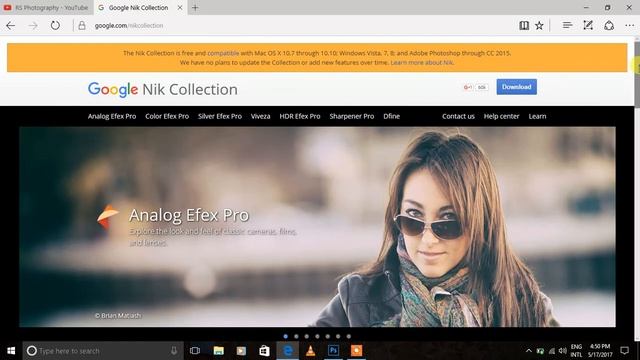Open HDR Efex Pro menu item
Screen dimensions: 640x360
(x=300, y=116)
